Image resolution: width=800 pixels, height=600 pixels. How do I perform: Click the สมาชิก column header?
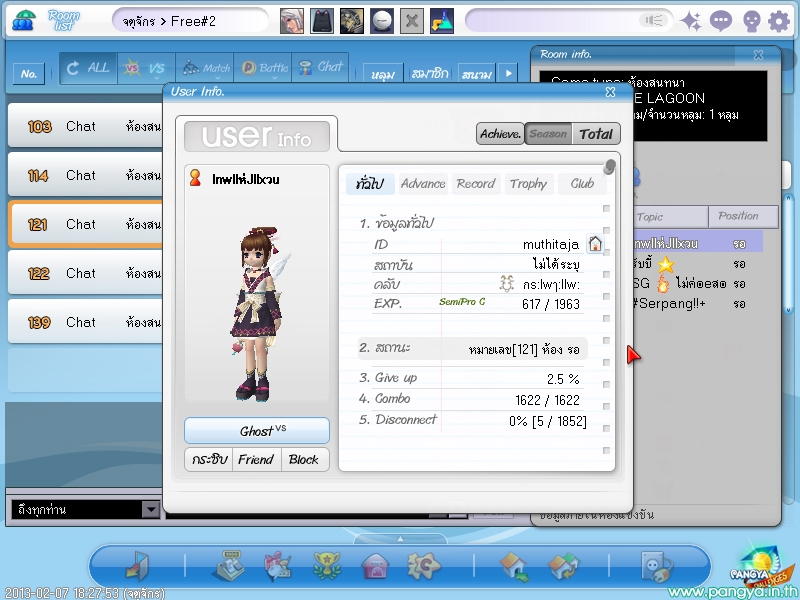[x=430, y=74]
